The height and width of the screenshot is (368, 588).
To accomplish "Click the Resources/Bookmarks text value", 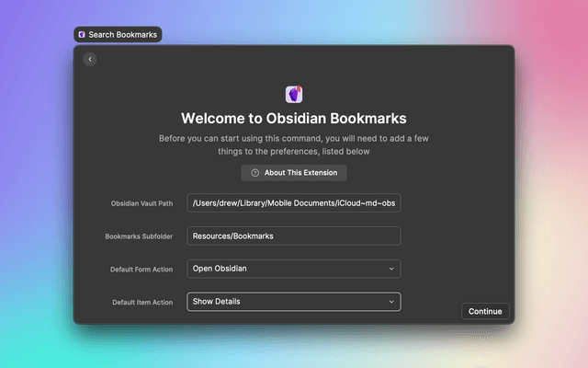I will (x=233, y=236).
